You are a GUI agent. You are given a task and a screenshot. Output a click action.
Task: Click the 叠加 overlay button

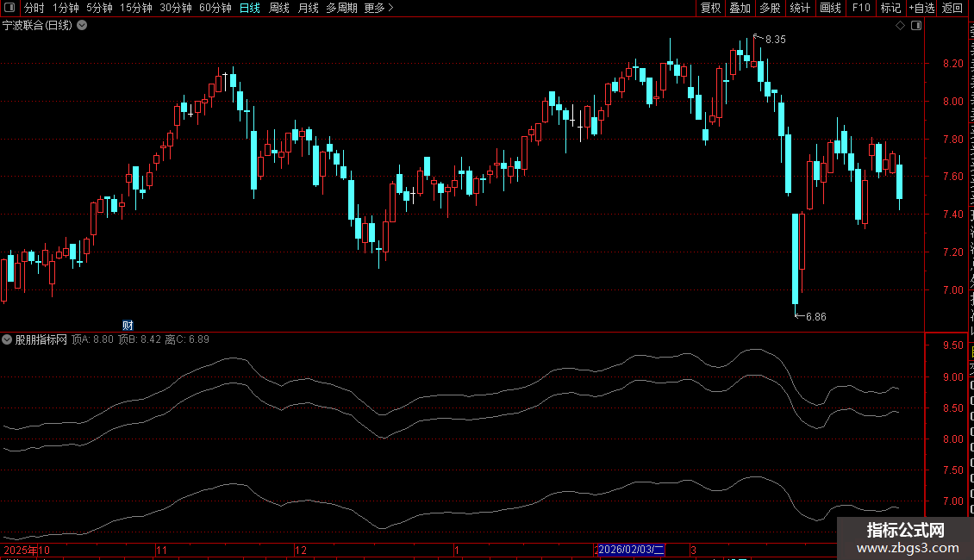[x=740, y=8]
